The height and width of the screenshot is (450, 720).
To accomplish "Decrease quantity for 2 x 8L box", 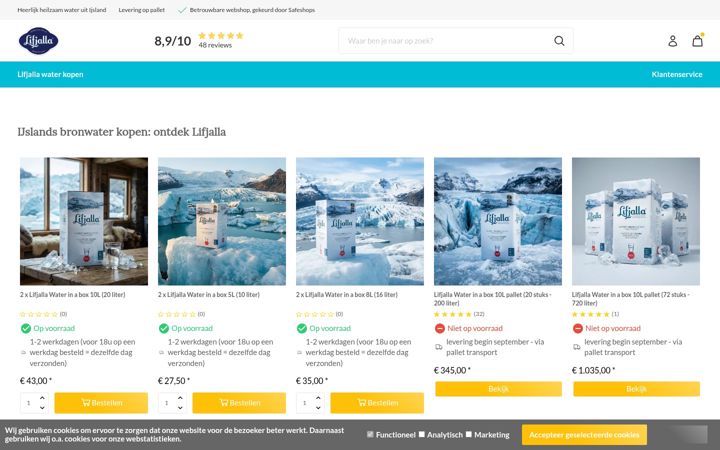I will click(318, 408).
